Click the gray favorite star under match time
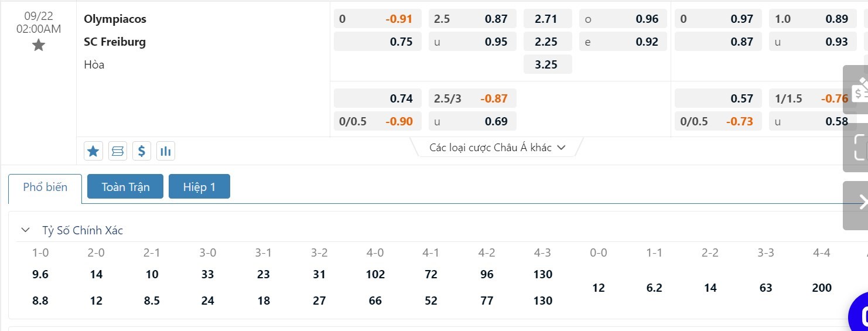The width and height of the screenshot is (868, 331). [39, 45]
